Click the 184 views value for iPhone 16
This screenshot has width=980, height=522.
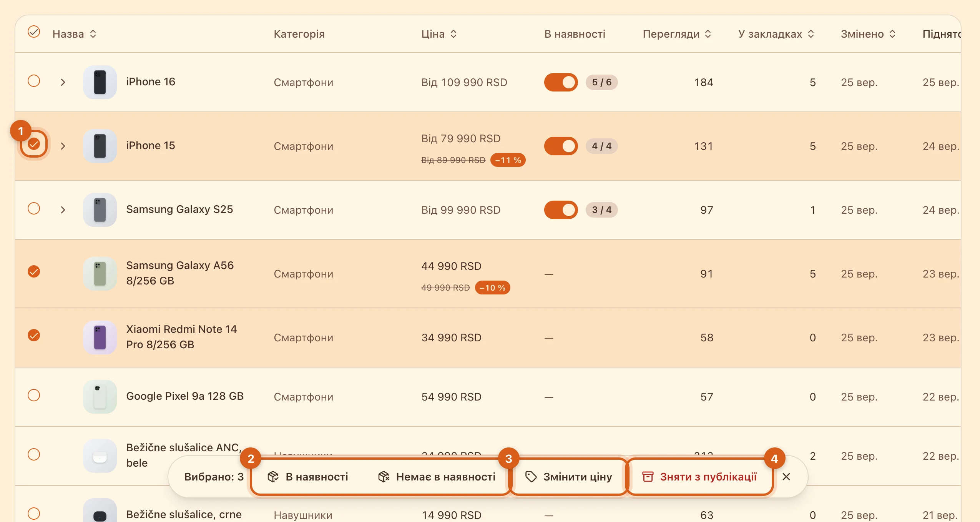[x=703, y=83]
